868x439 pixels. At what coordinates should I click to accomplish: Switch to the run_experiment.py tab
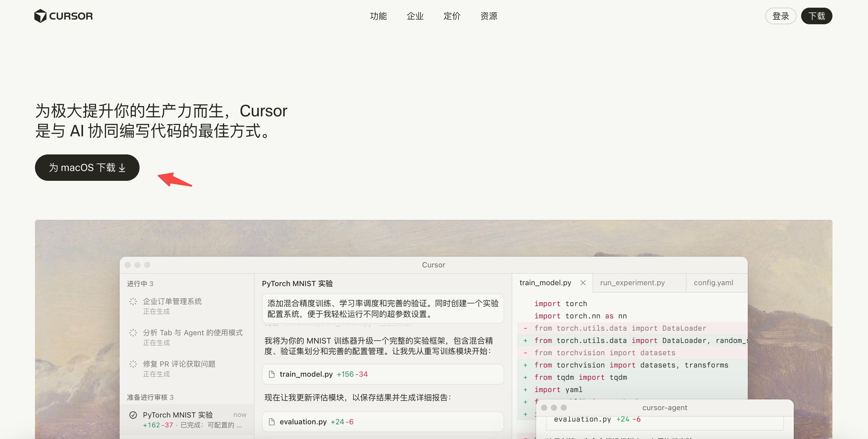coord(639,283)
